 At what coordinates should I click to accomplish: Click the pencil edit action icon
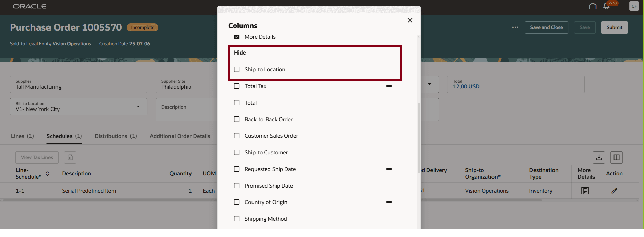pyautogui.click(x=614, y=191)
